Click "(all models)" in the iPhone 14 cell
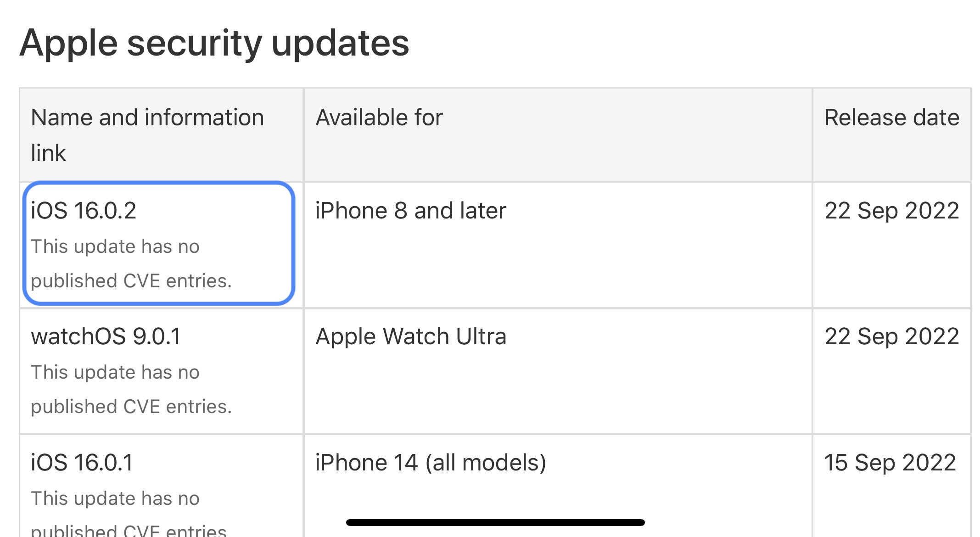This screenshot has width=980, height=537. [x=486, y=463]
